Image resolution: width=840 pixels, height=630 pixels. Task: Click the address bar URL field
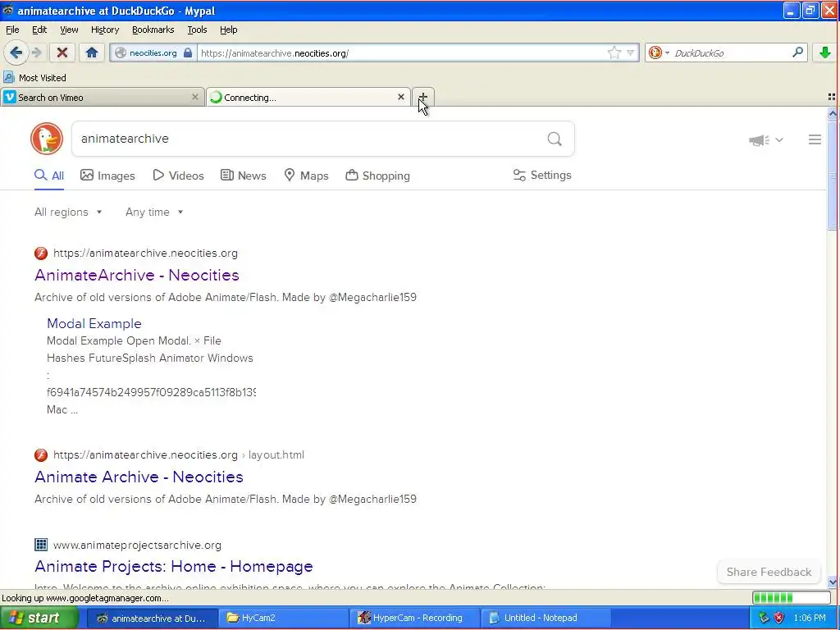(402, 53)
